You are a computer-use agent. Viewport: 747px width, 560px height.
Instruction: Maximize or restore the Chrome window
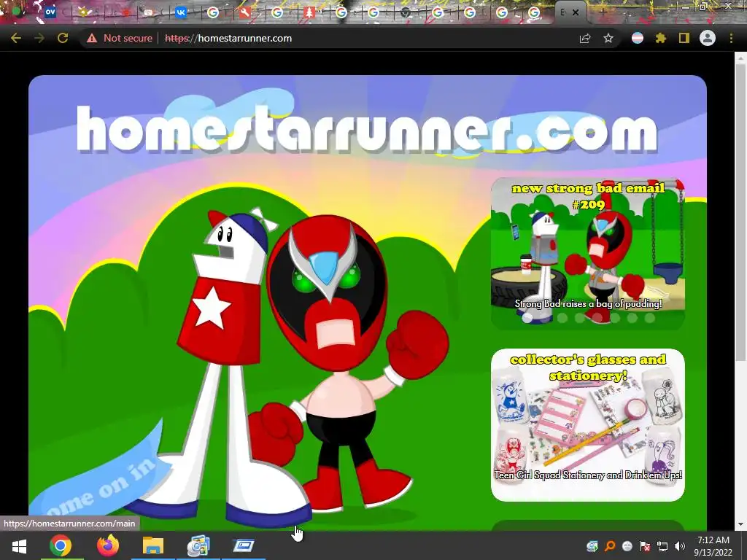pos(703,7)
